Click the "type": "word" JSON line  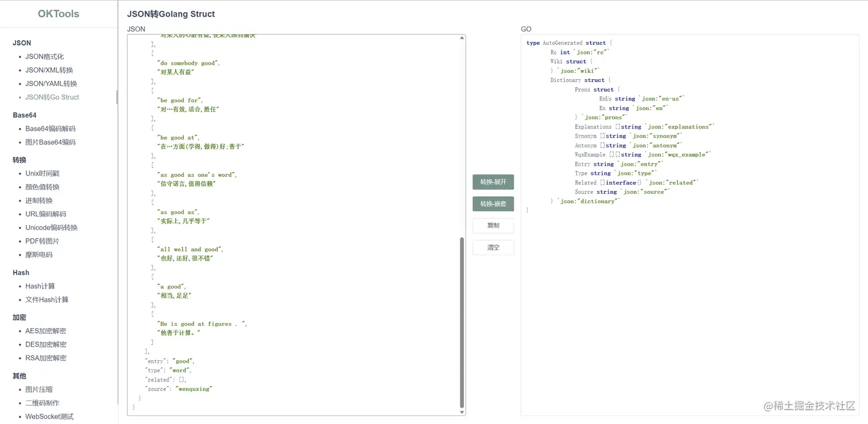coord(168,370)
